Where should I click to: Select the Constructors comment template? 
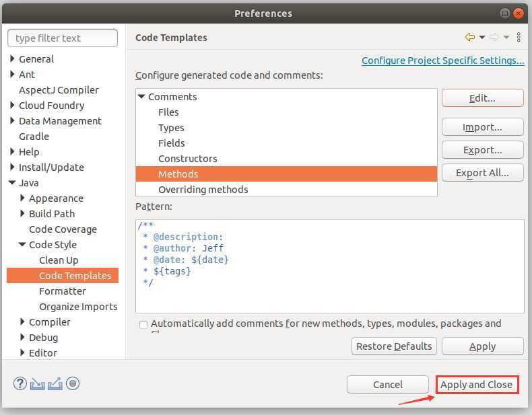[187, 159]
